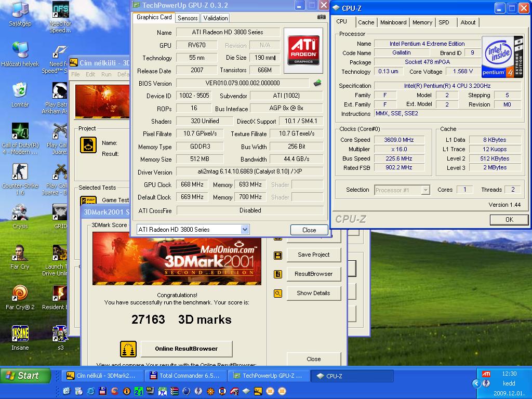
Task: Click the '27163 3D marks' score text
Action: pos(181,320)
